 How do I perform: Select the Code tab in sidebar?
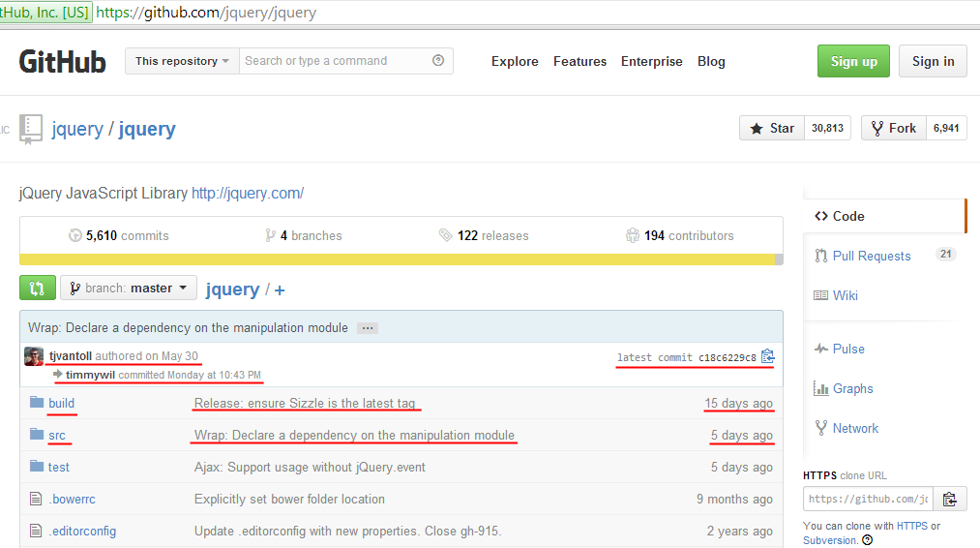click(884, 216)
